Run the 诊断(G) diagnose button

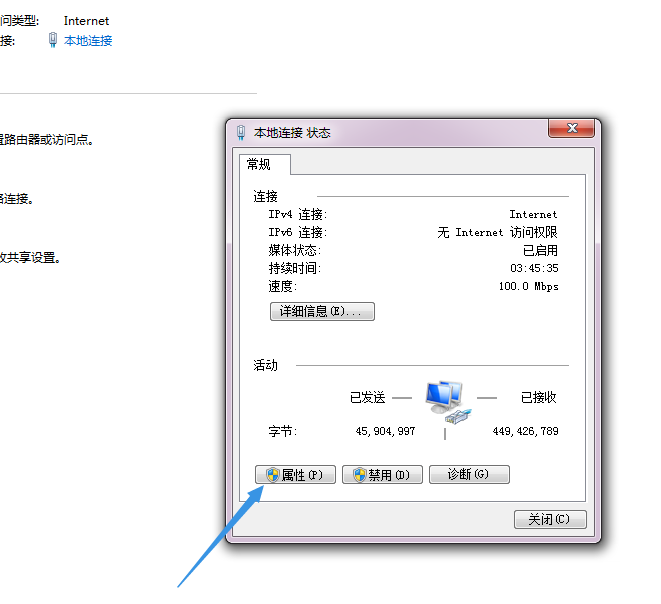[469, 475]
